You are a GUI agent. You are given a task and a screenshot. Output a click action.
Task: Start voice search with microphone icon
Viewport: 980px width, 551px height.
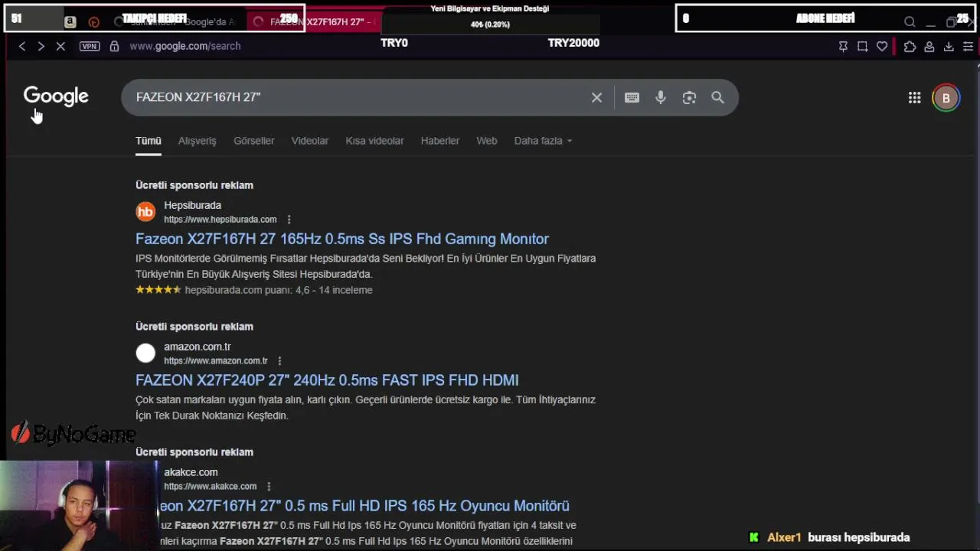tap(661, 97)
